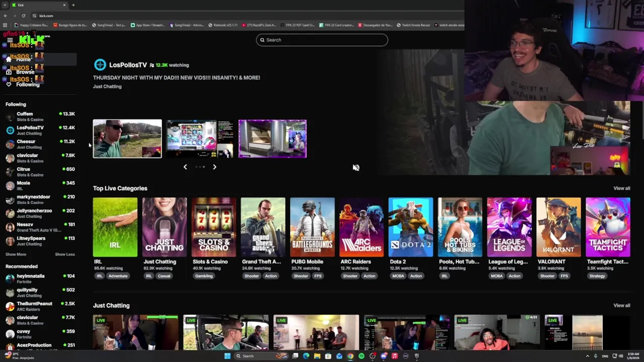Open marknextdoor in the Following list

click(39, 200)
